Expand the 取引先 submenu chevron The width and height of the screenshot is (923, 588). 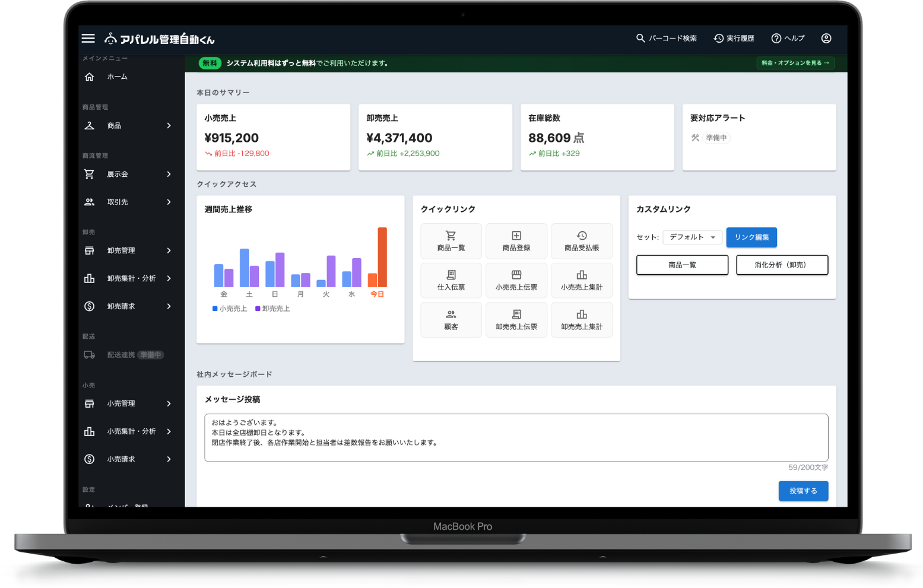click(x=169, y=202)
